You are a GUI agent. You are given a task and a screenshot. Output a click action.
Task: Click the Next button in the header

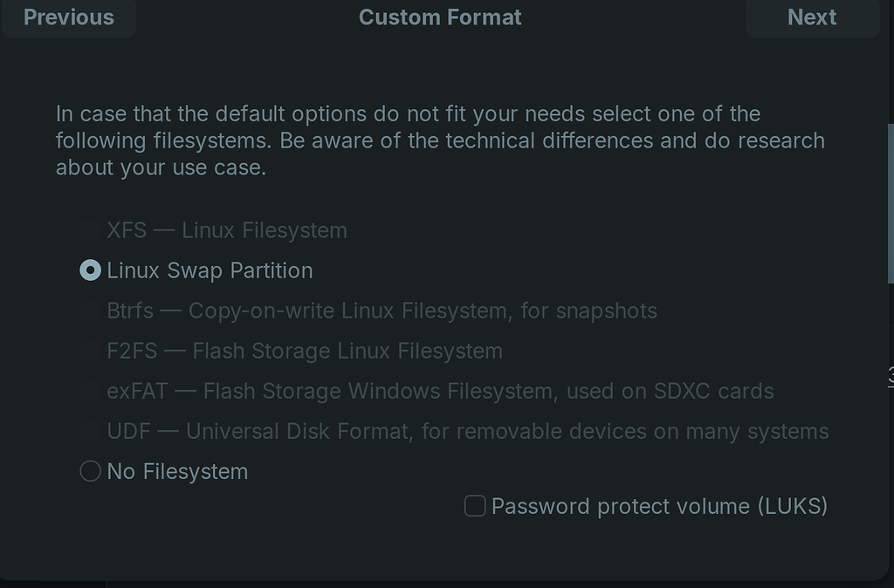pyautogui.click(x=812, y=17)
